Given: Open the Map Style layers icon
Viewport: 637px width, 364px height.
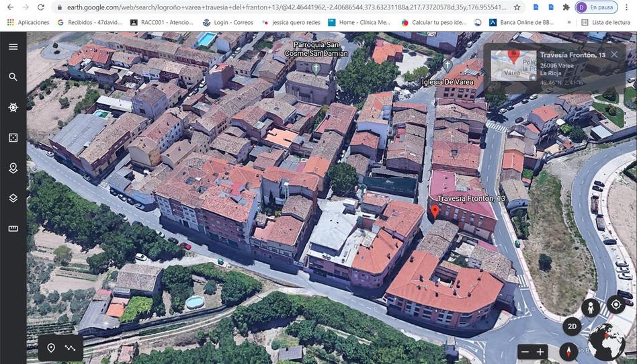Looking at the screenshot, I should pyautogui.click(x=13, y=198).
